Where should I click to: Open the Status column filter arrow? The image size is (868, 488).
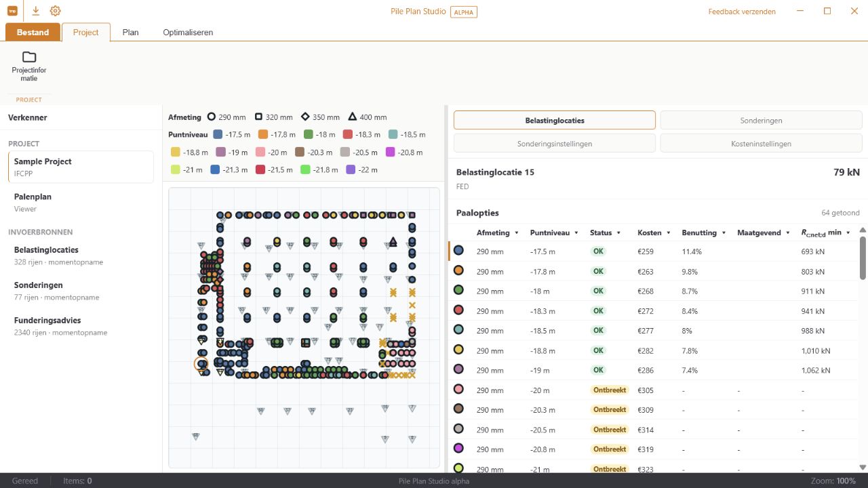tap(618, 233)
